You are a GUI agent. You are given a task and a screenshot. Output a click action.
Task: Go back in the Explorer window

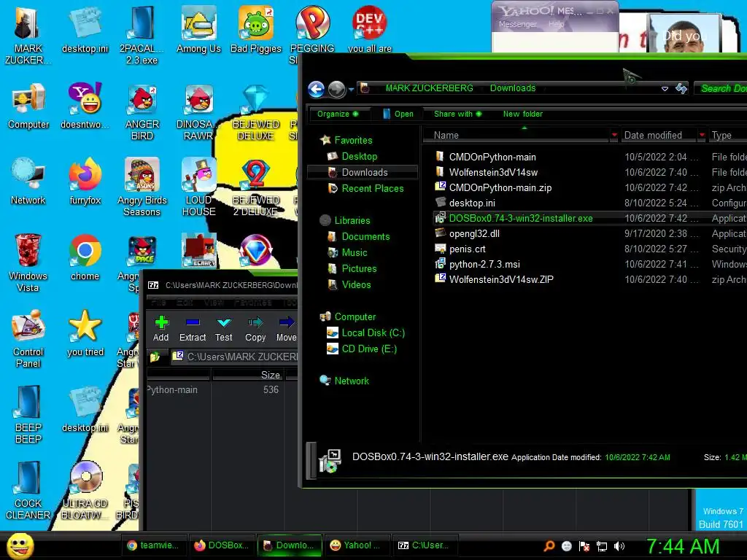317,89
